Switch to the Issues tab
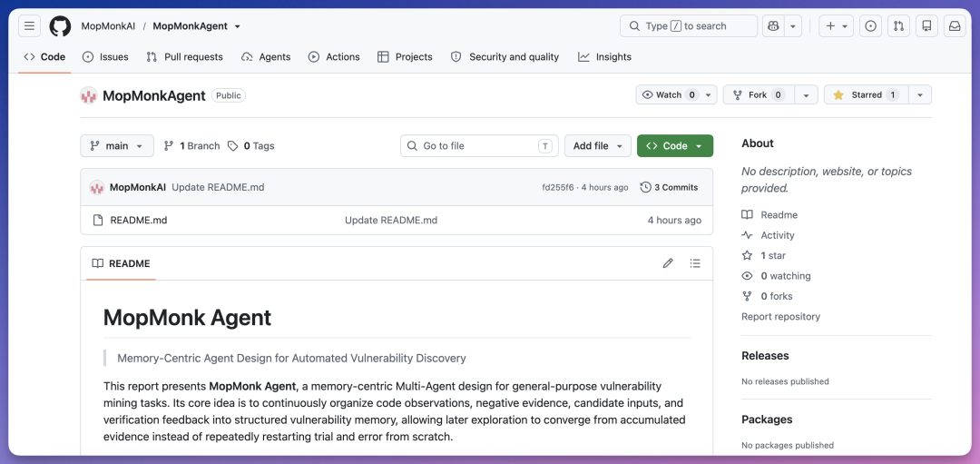This screenshot has width=980, height=464. pos(105,57)
